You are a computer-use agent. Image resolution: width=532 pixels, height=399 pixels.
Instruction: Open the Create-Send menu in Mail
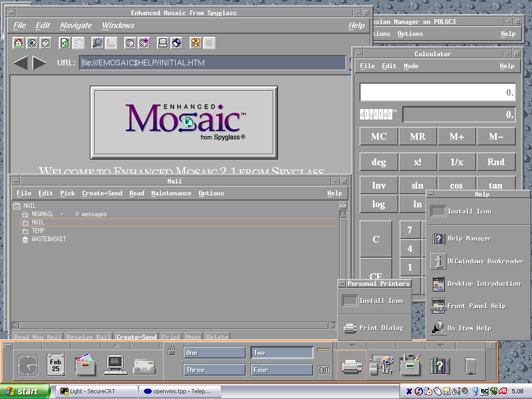102,193
